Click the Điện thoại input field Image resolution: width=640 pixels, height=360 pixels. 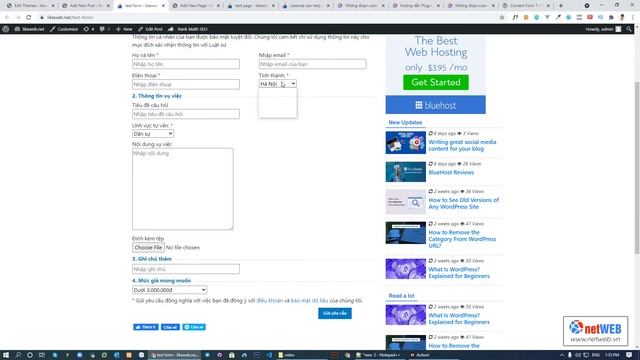point(186,84)
